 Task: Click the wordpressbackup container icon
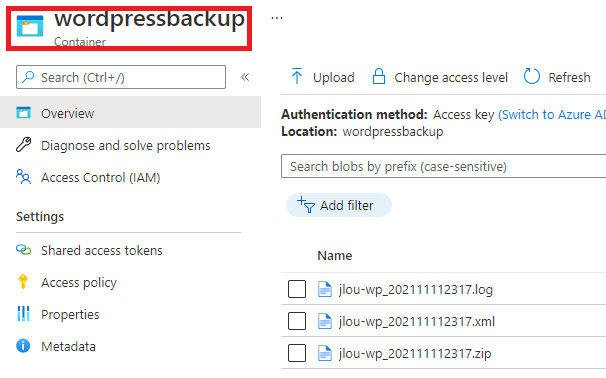pyautogui.click(x=30, y=26)
